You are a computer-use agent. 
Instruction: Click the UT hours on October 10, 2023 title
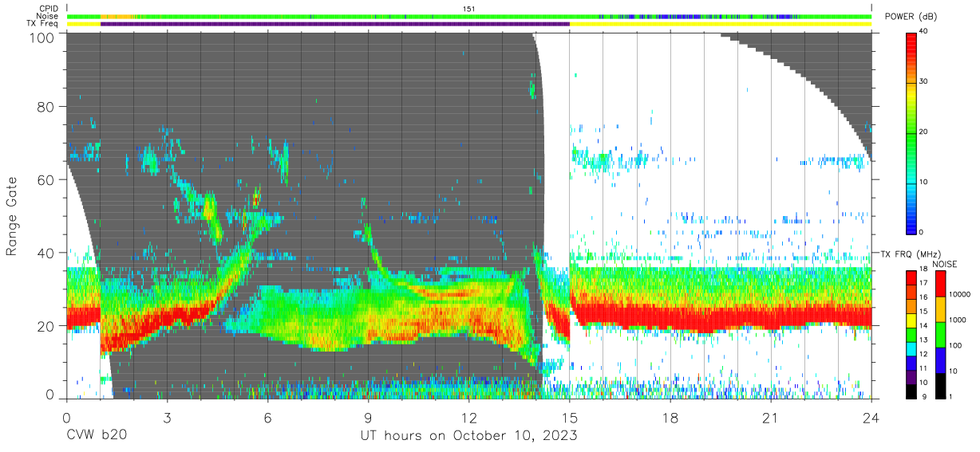coord(469,437)
